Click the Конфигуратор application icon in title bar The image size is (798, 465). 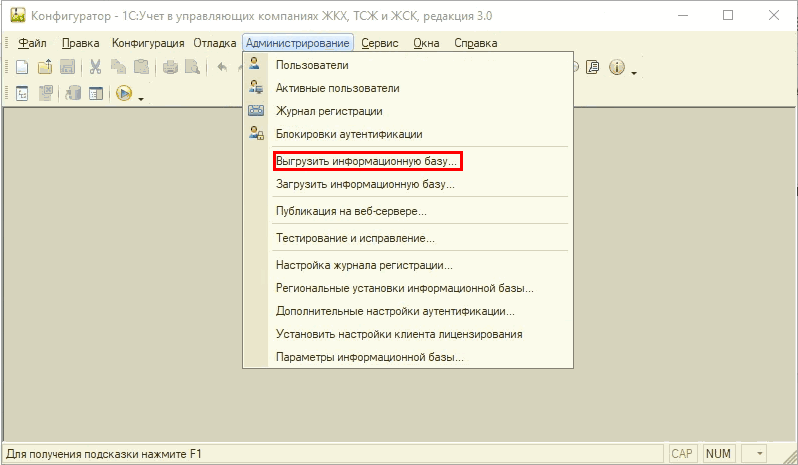click(x=18, y=16)
